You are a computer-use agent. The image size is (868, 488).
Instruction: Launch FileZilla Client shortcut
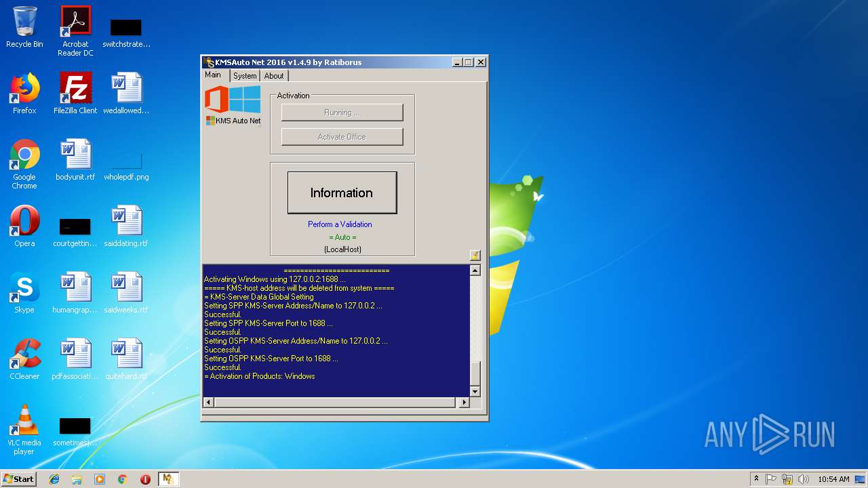(75, 94)
